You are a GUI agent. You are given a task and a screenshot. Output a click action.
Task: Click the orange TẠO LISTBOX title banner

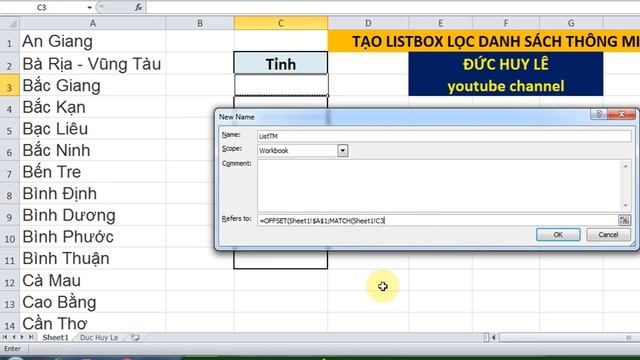pos(484,41)
